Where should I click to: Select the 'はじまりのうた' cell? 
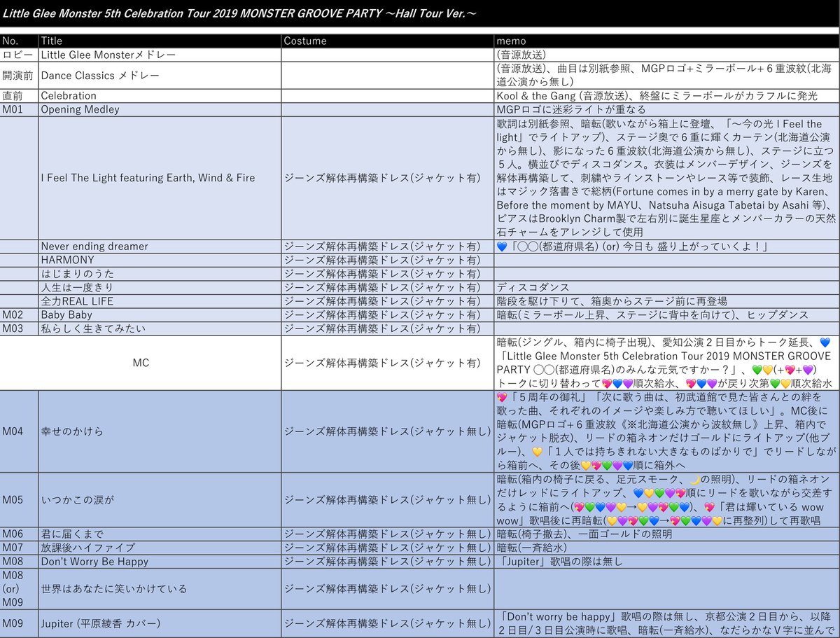click(160, 274)
